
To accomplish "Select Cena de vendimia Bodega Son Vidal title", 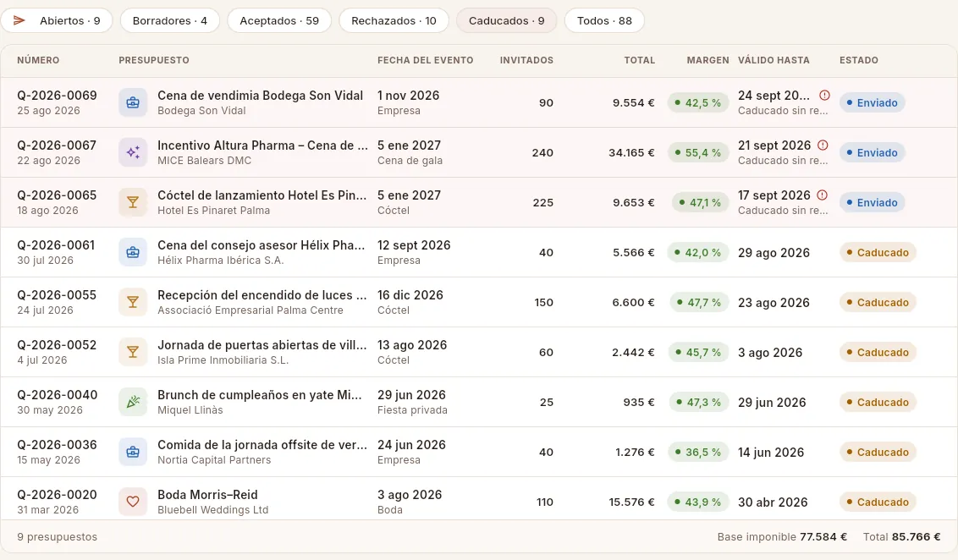I will (x=261, y=96).
